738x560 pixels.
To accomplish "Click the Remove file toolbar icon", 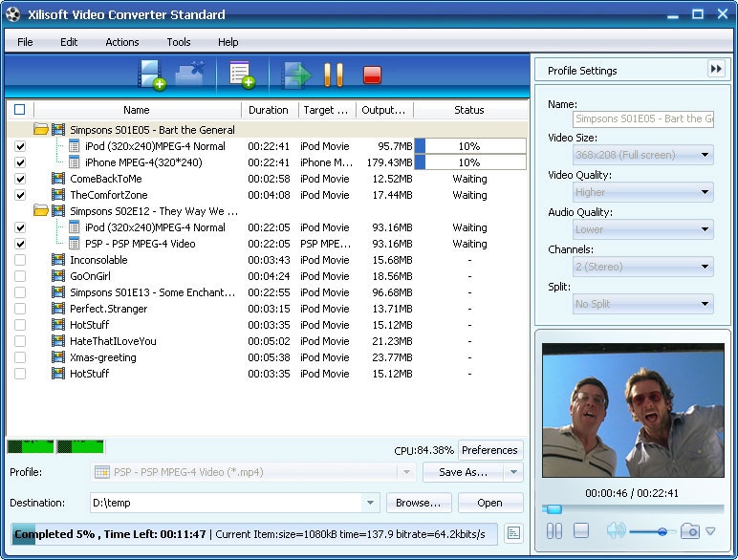I will pyautogui.click(x=190, y=75).
